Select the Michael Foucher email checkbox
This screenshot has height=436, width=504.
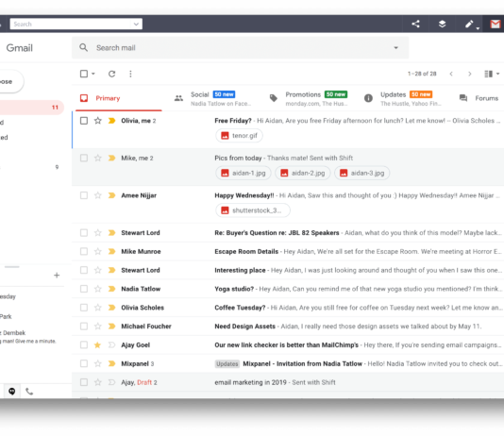(84, 327)
